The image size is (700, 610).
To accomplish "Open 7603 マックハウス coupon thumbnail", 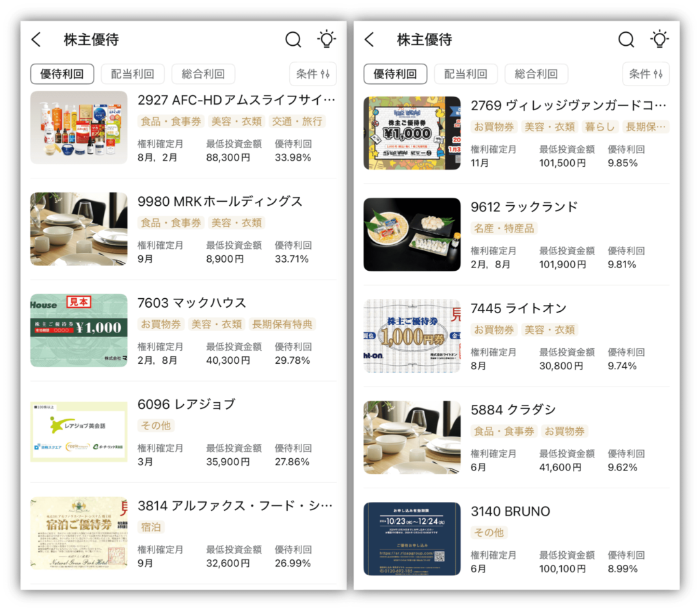I will click(79, 330).
